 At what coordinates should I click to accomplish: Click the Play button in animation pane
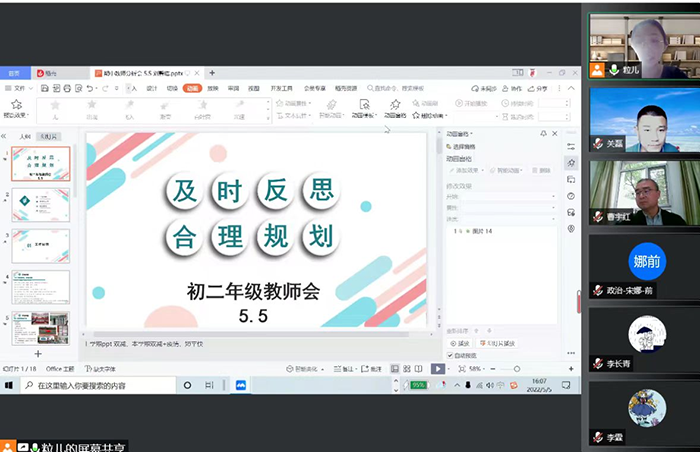point(460,343)
